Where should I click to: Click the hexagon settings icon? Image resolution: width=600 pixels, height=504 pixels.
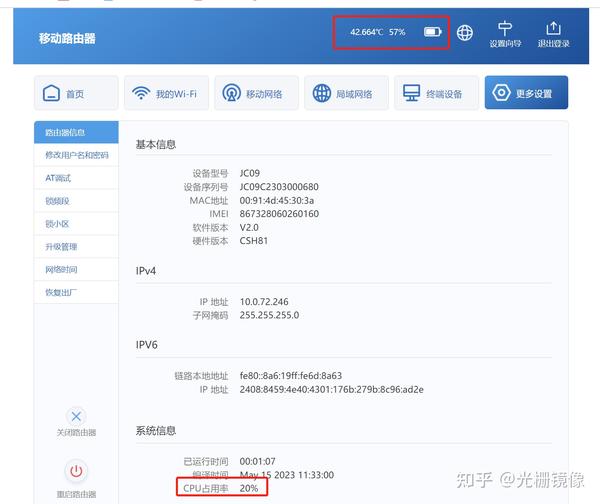[x=501, y=93]
